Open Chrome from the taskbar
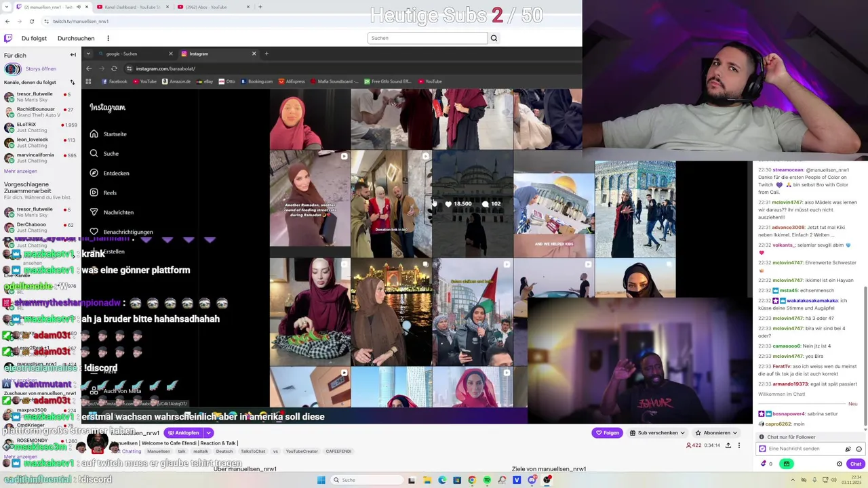868x488 pixels. pyautogui.click(x=472, y=480)
